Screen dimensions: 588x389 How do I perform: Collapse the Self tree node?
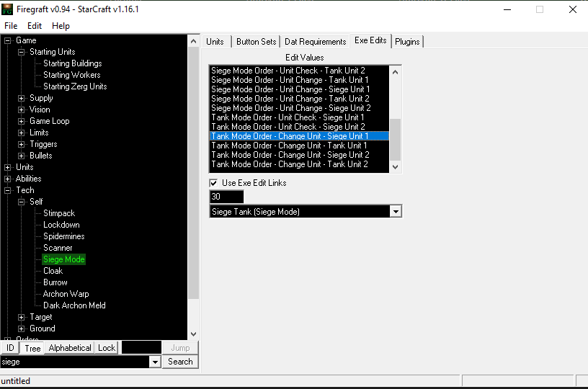tap(22, 202)
